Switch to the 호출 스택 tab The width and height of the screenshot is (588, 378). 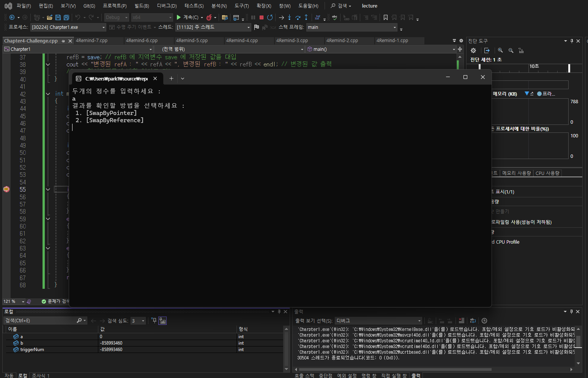[x=304, y=375]
